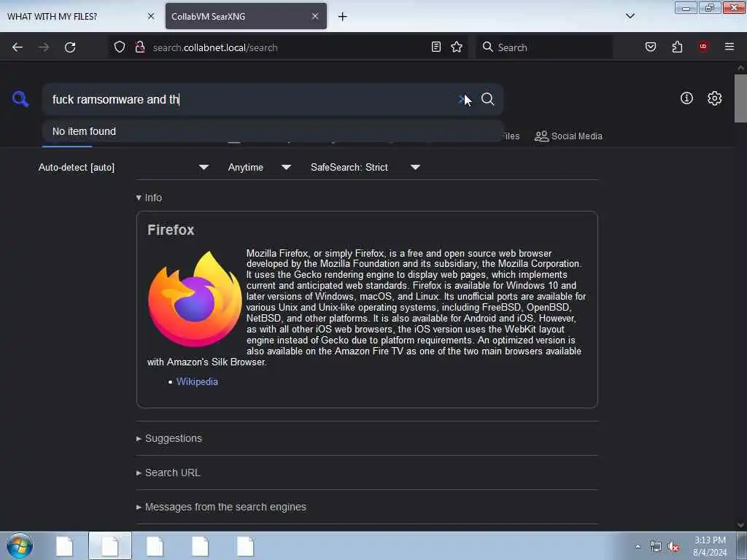This screenshot has height=560, width=747.
Task: Click the fourth taskbar file icon
Action: click(200, 545)
